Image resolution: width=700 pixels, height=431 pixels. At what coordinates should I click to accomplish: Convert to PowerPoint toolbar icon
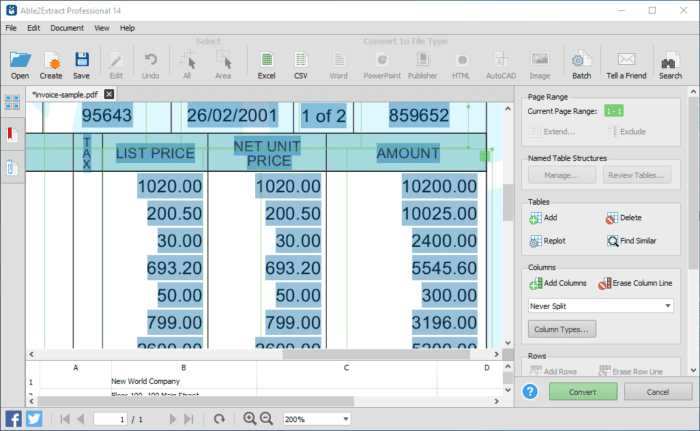coord(382,65)
